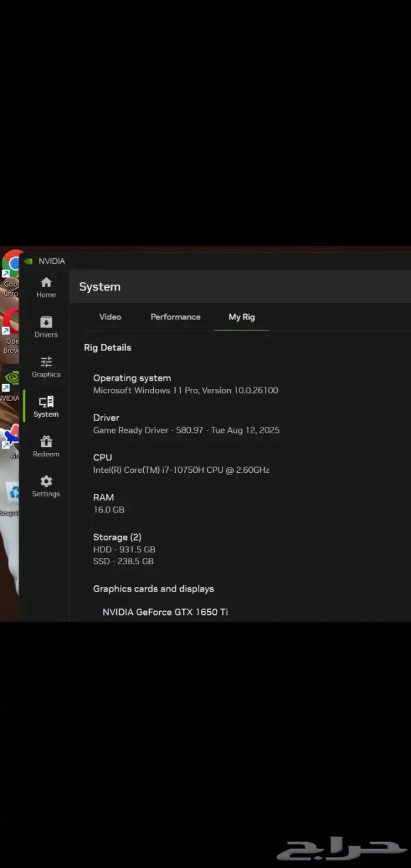Open Google Chrome desktop shortcut
The height and width of the screenshot is (868, 411).
(x=11, y=273)
